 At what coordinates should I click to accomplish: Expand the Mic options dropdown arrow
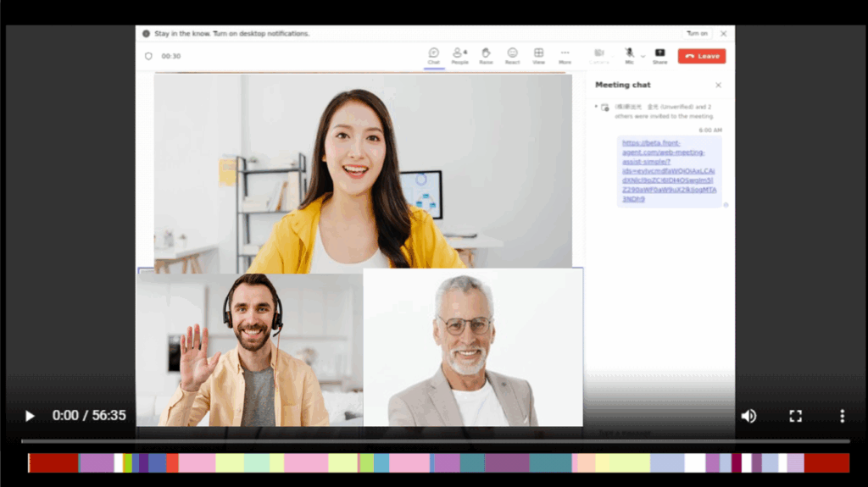(x=643, y=56)
